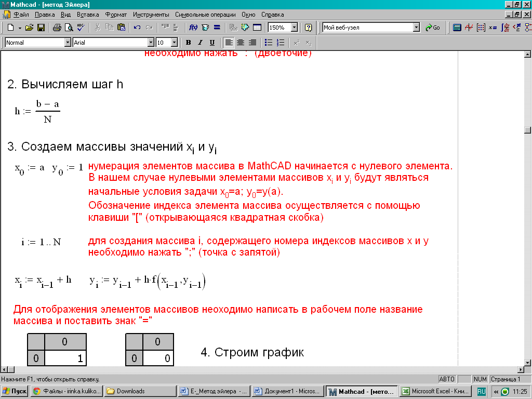This screenshot has width=532, height=399.
Task: Click the Insert Unit icon
Action: 205,28
